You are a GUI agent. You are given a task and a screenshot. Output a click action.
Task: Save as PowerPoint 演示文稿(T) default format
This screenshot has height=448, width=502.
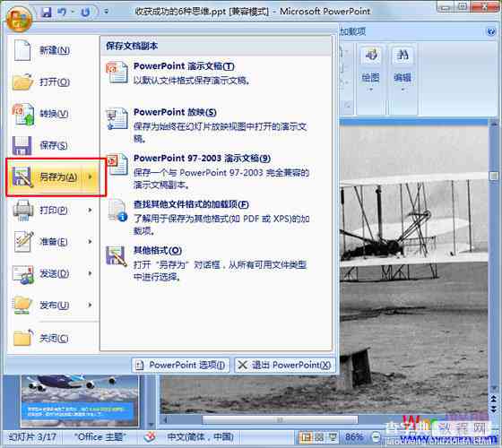point(216,73)
